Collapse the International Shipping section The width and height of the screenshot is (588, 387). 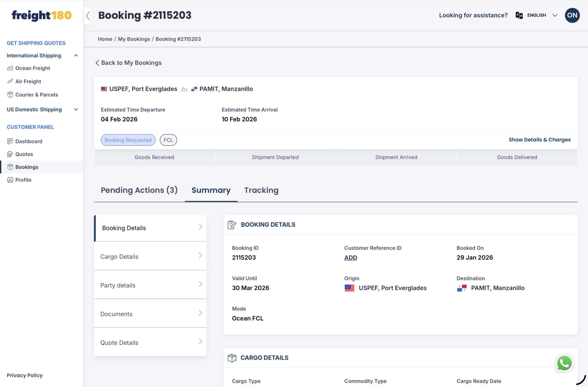coord(76,56)
